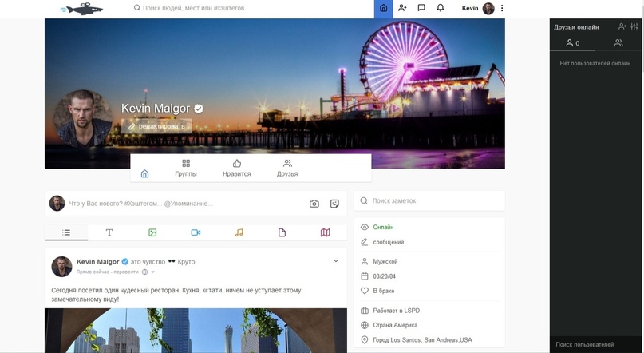Click the verified badge beside the cover-photo name
Screen dimensions: 644x353
point(199,109)
